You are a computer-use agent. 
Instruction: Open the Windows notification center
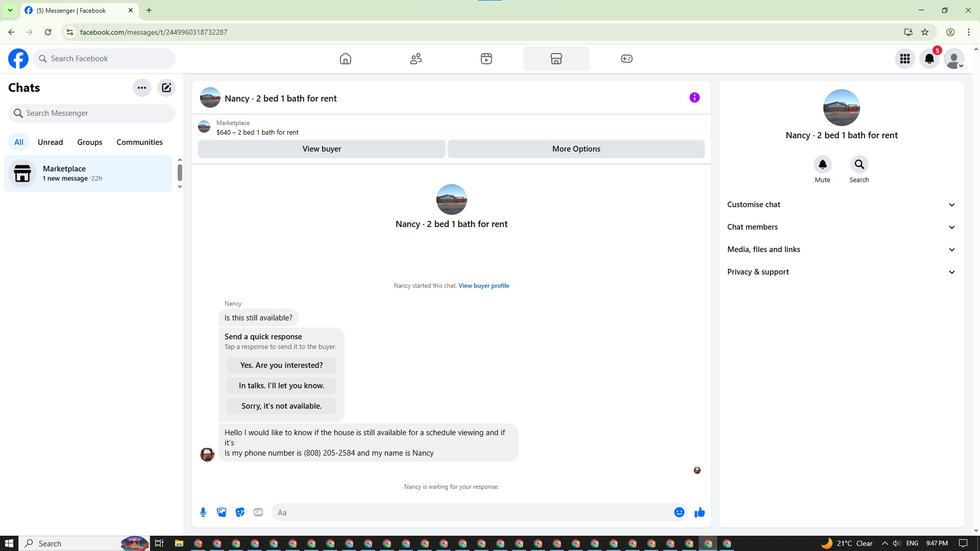964,543
